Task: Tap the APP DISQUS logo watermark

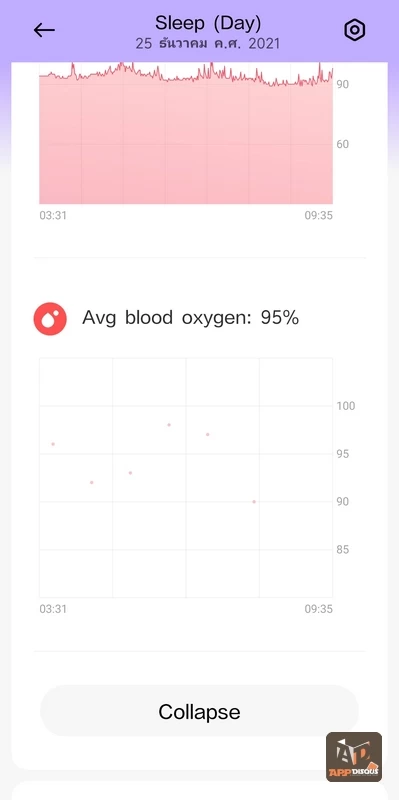Action: click(x=354, y=756)
